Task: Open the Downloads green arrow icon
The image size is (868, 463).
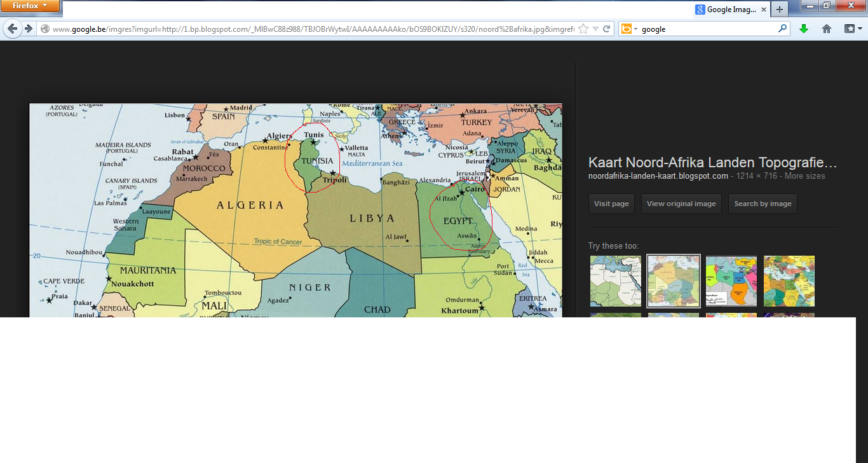Action: click(x=804, y=29)
